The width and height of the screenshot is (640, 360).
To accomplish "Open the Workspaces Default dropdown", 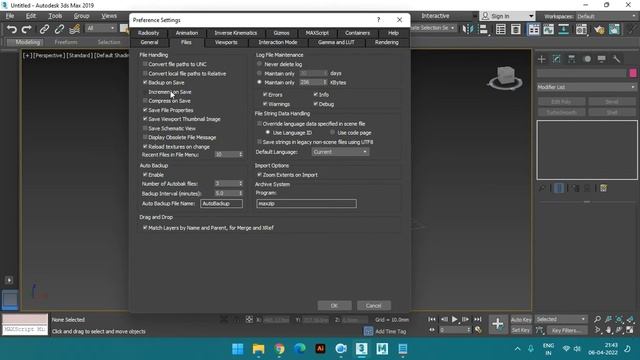I will (x=606, y=16).
